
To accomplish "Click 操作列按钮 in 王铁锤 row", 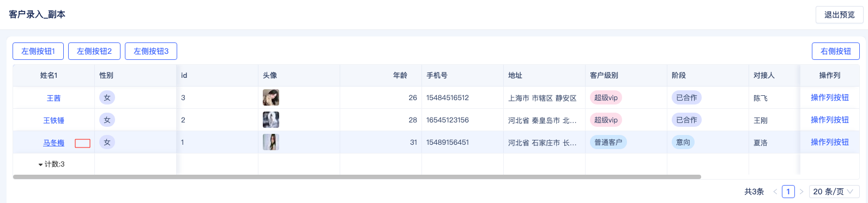I will click(830, 120).
